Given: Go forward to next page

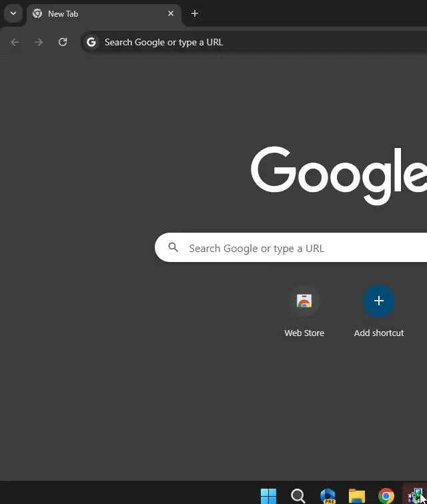Looking at the screenshot, I should click(39, 42).
